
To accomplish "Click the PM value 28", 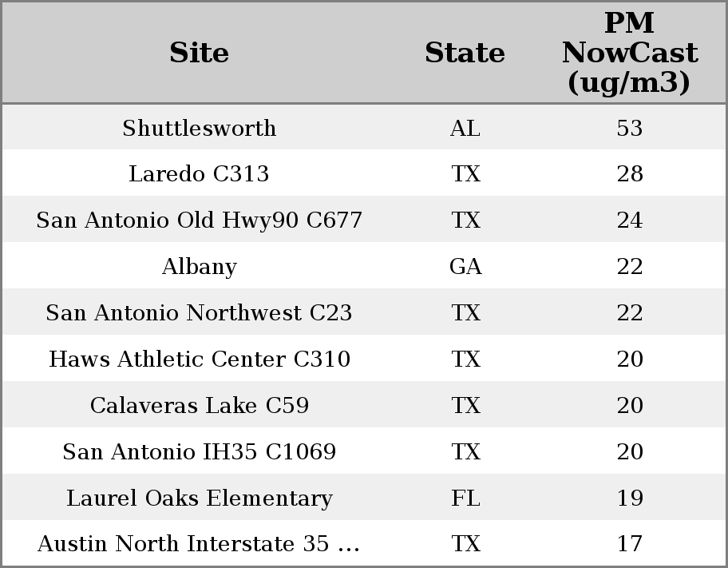I will 630,174.
